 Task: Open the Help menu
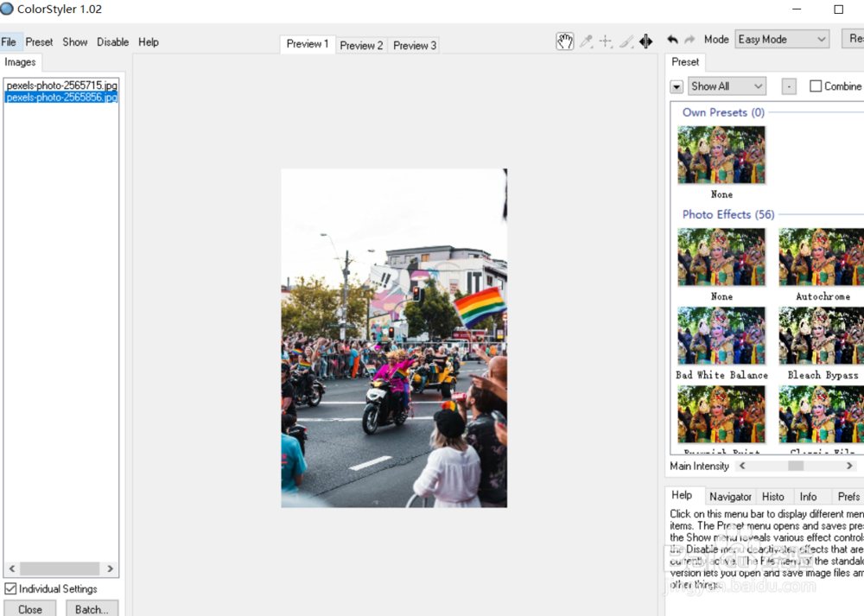tap(149, 41)
